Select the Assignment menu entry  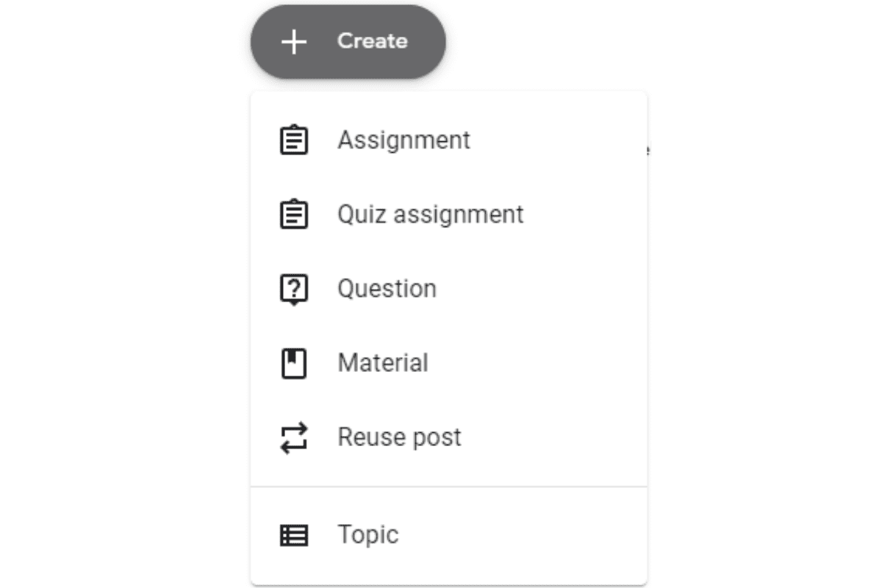click(x=404, y=140)
